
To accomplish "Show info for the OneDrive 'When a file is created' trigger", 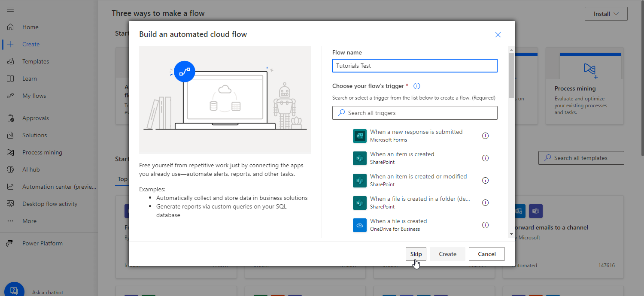I will 485,225.
